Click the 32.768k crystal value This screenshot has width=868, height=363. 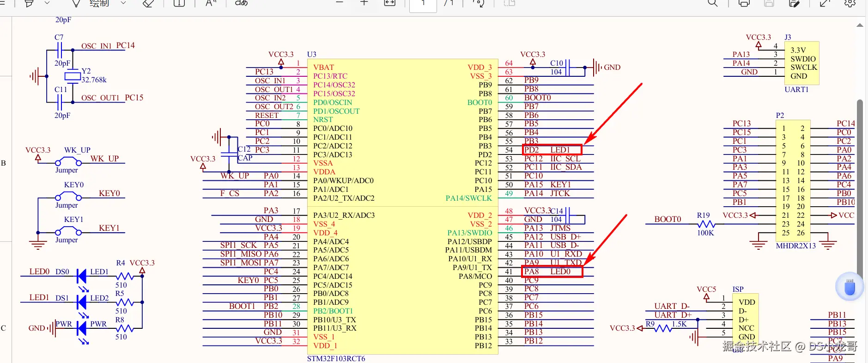(x=94, y=80)
